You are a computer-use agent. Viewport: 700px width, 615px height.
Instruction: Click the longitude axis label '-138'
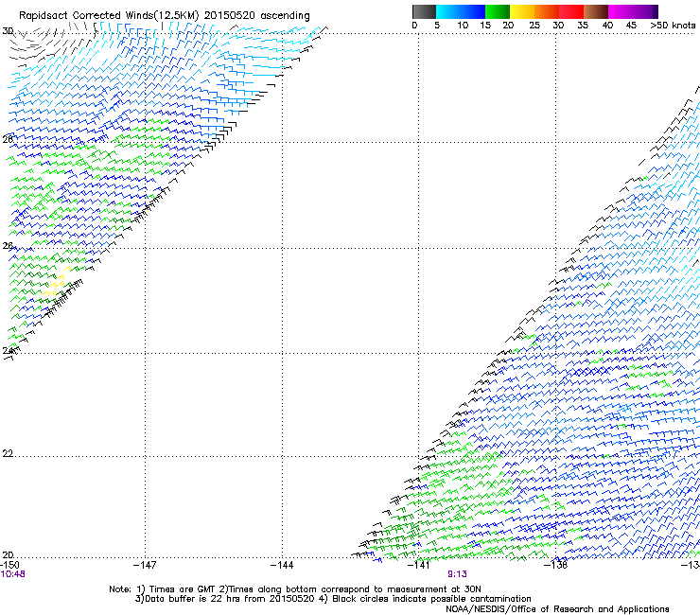pyautogui.click(x=556, y=565)
